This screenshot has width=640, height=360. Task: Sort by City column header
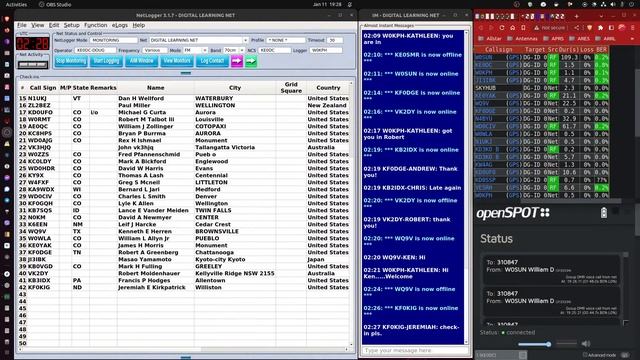(235, 88)
